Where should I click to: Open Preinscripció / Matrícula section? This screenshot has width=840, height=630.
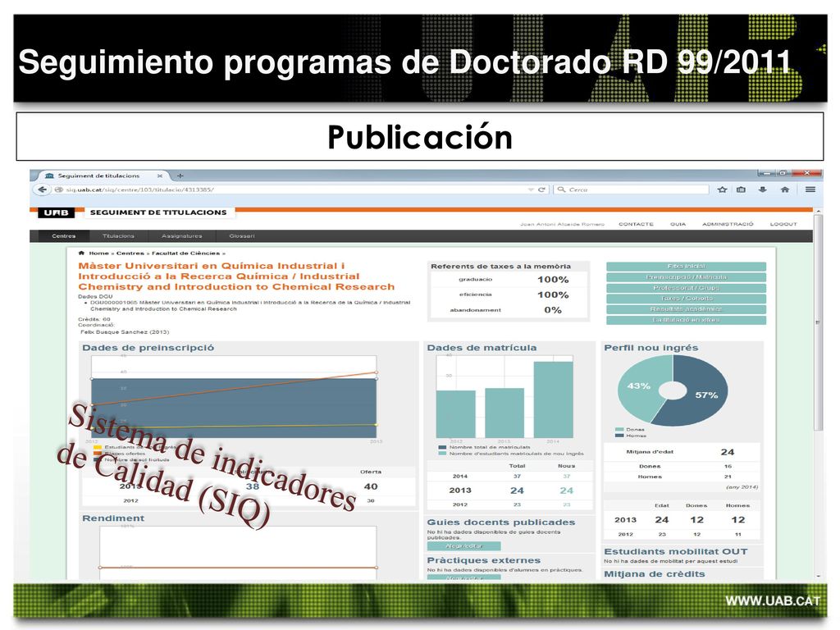coord(687,277)
